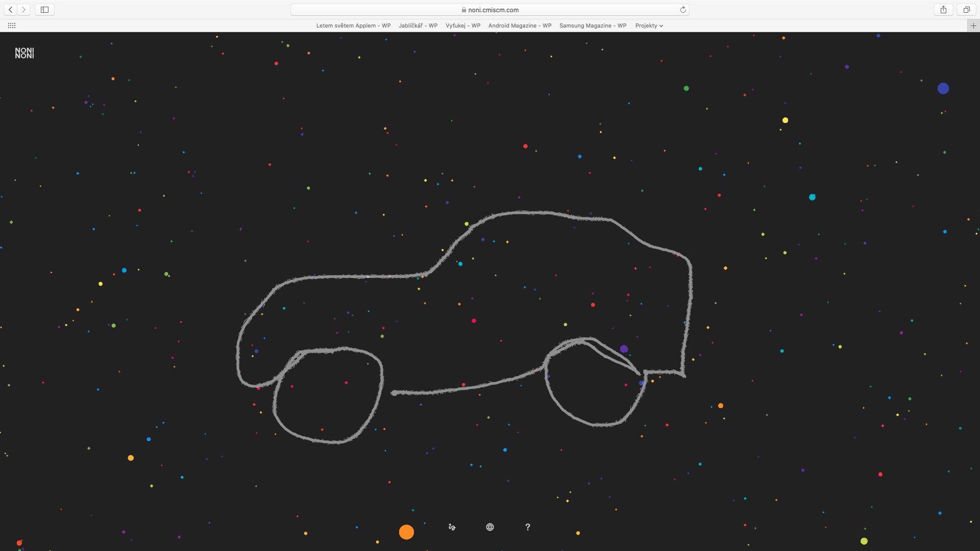Click the large orange color dot

[406, 532]
